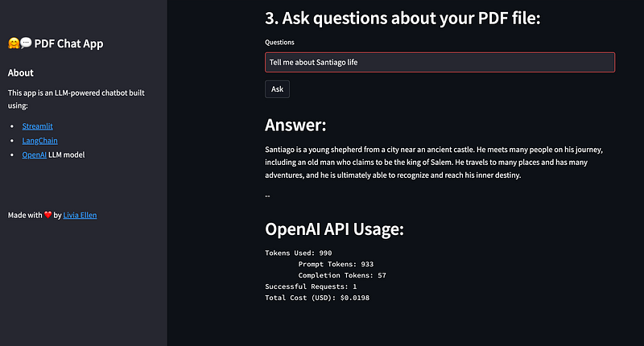Screen dimensions: 644x346
Task: Click the OpenAI API Usage heading
Action: (x=334, y=229)
